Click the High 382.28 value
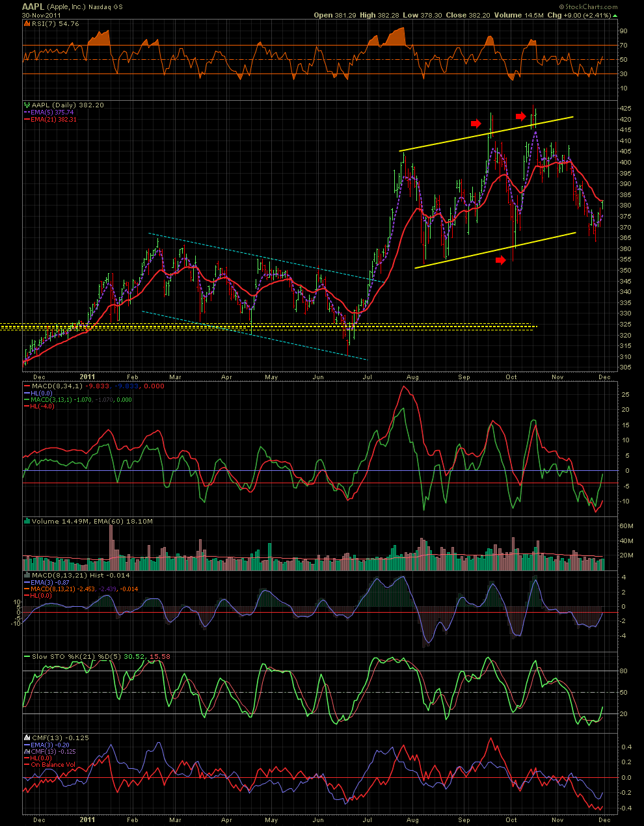644x826 pixels. (380, 14)
